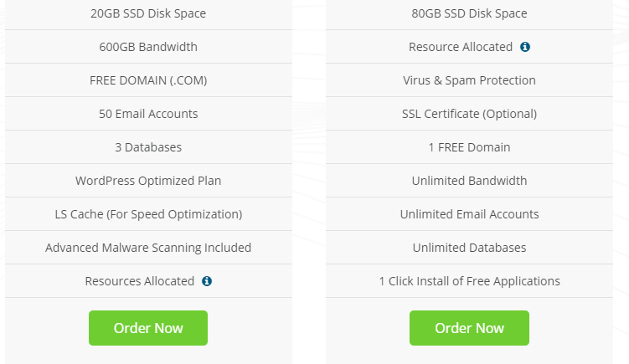Click WordPress Optimized Plan text
The image size is (629, 364).
148,181
